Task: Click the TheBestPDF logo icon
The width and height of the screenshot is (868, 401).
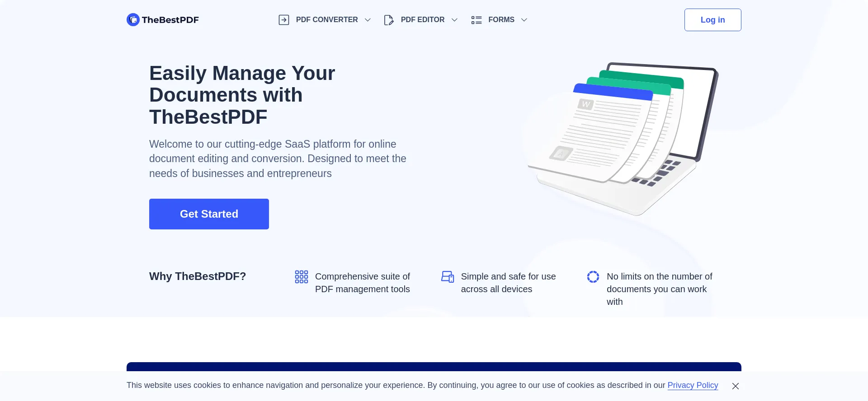Action: tap(133, 20)
